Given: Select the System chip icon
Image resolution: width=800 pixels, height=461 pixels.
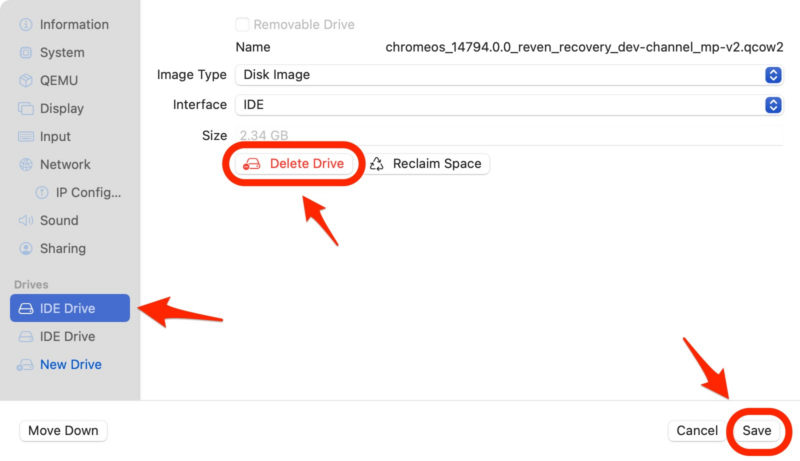Looking at the screenshot, I should 26,53.
